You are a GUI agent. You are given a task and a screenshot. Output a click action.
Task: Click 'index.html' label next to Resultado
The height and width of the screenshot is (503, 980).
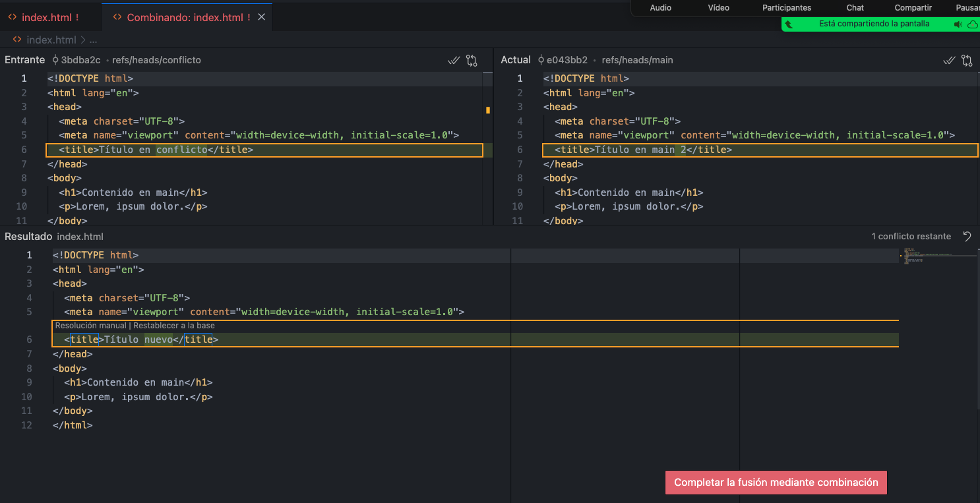pos(80,236)
